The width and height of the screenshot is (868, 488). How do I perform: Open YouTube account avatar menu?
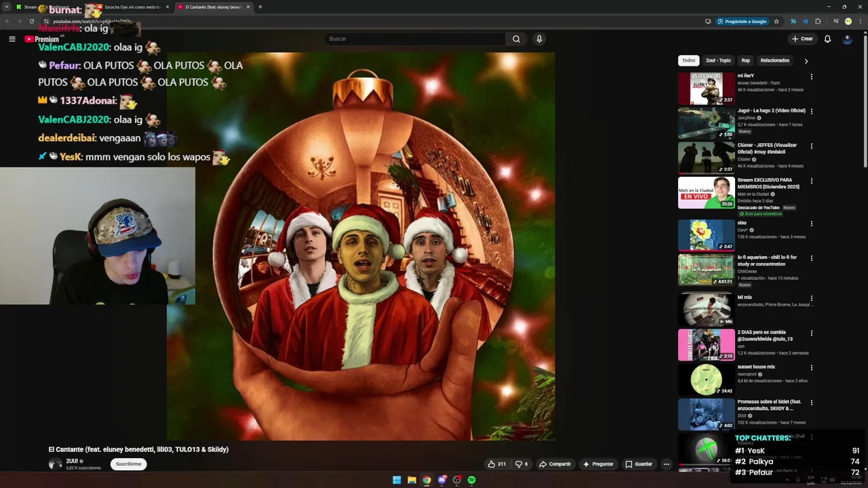pyautogui.click(x=847, y=39)
